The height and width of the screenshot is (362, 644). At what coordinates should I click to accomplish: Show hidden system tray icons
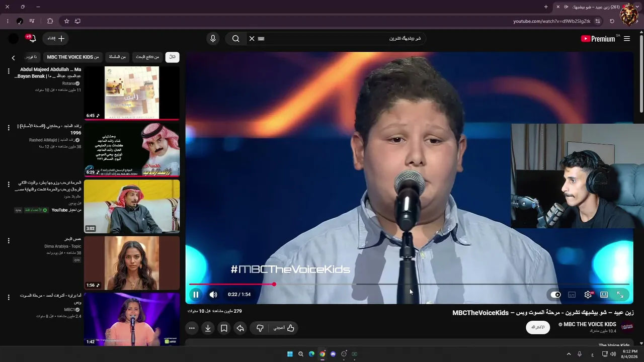tap(569, 354)
